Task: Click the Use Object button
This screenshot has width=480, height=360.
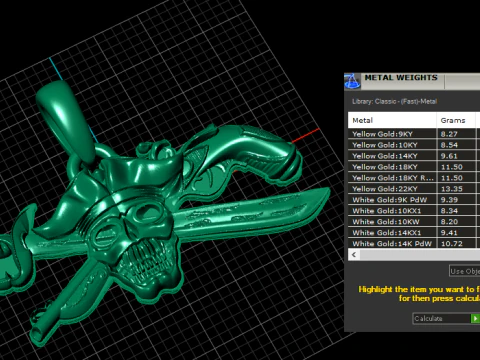Action: point(465,271)
